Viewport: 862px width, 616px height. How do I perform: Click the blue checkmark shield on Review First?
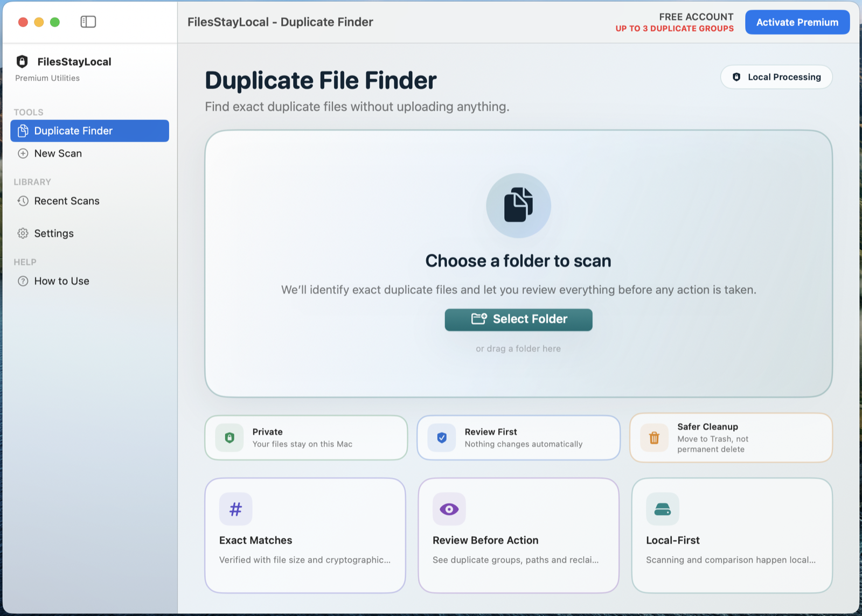click(x=442, y=438)
